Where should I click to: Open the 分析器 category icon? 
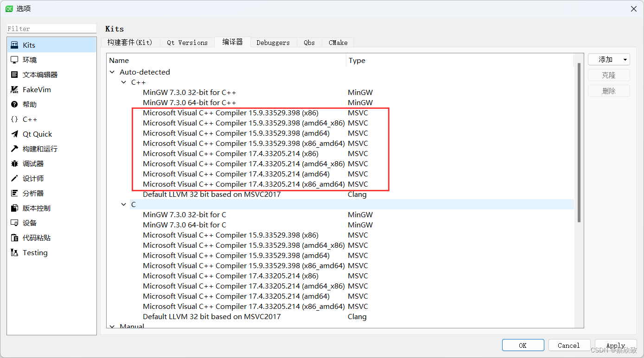point(14,193)
